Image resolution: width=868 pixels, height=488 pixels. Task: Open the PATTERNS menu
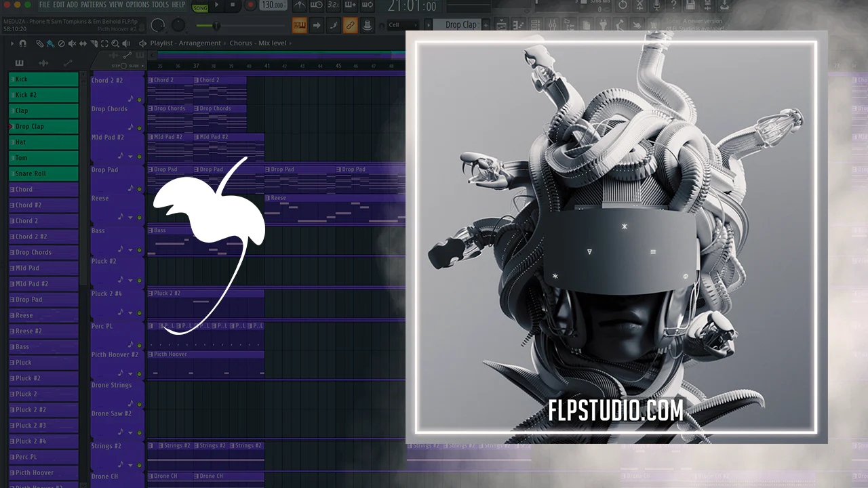[x=94, y=5]
